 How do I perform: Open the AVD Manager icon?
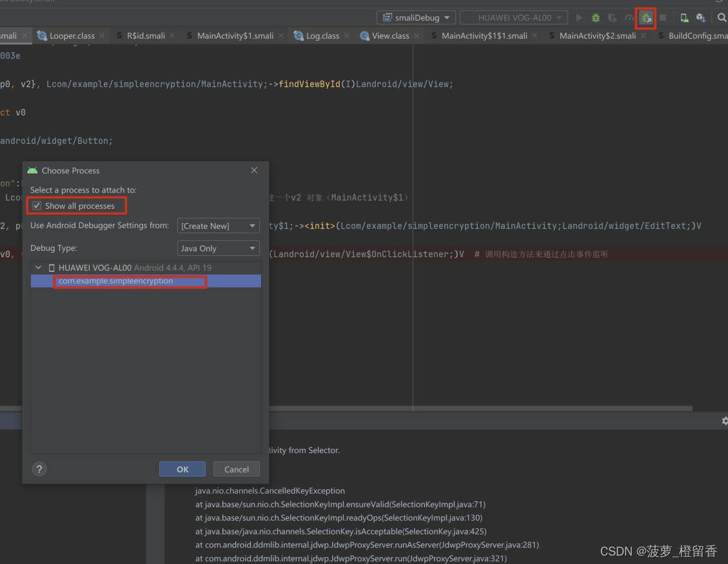[x=684, y=17]
